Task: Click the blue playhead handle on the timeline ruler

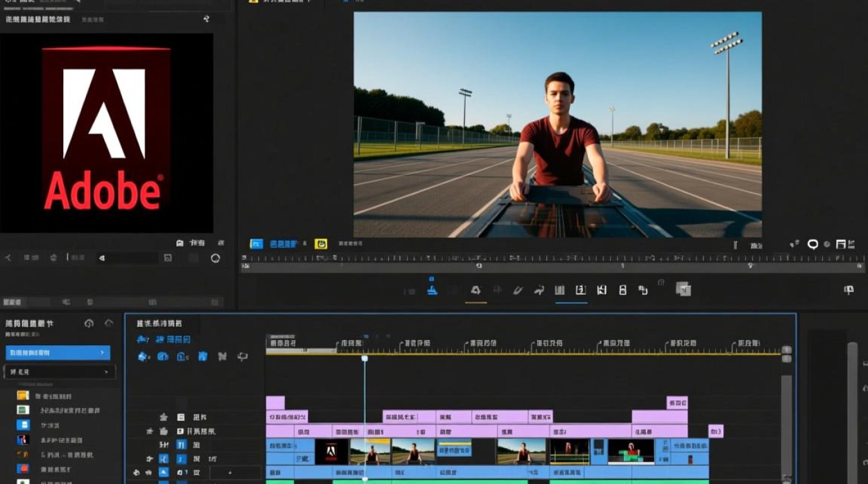Action: coord(364,358)
